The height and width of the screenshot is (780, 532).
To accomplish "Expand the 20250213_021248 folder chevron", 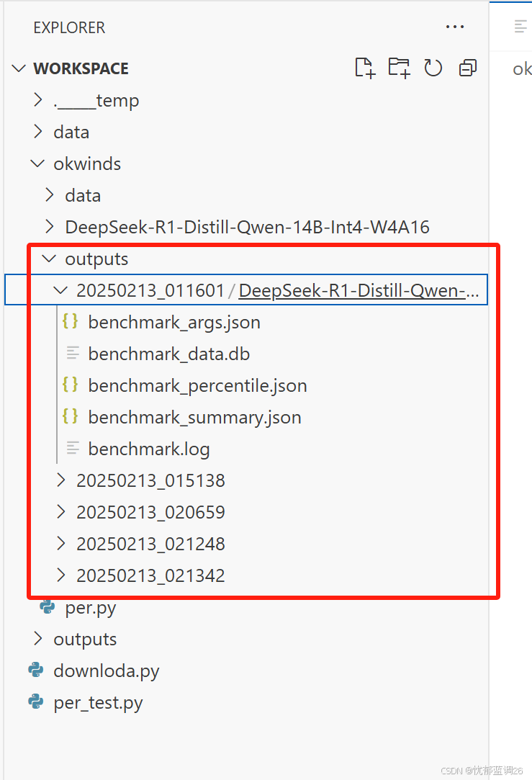I will pyautogui.click(x=61, y=543).
